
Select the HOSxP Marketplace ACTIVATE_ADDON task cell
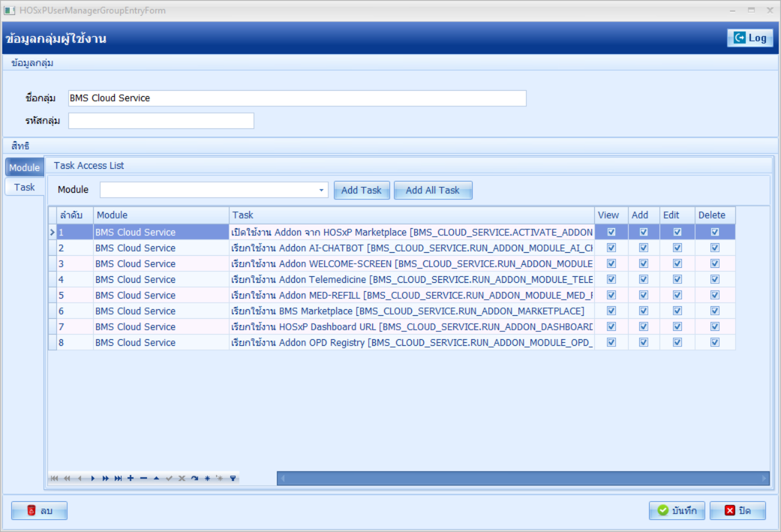[x=412, y=232]
